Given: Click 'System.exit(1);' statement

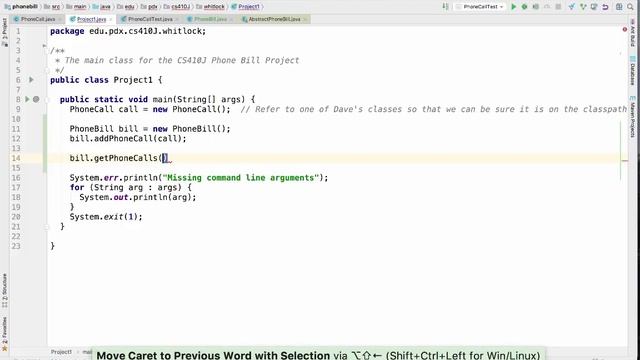Looking at the screenshot, I should [x=106, y=217].
